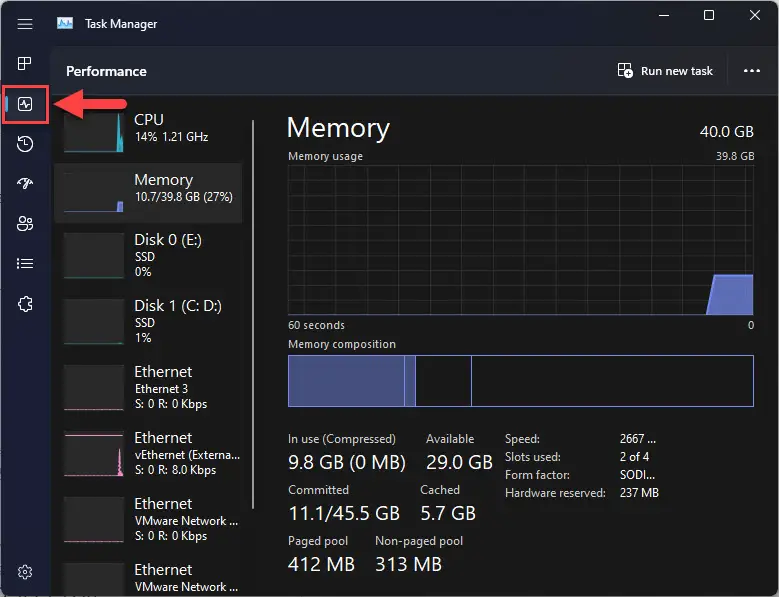Image resolution: width=779 pixels, height=597 pixels.
Task: Open the Processes page icon
Action: (x=24, y=64)
